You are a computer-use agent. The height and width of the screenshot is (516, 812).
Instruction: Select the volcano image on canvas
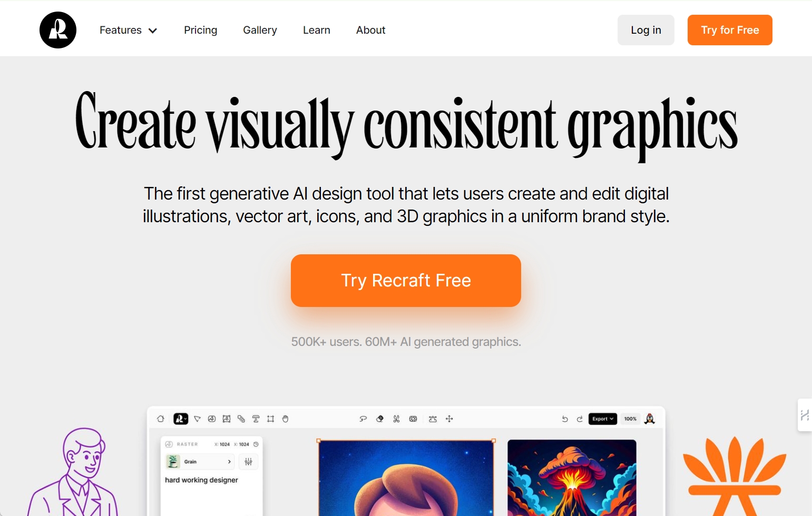[572, 478]
